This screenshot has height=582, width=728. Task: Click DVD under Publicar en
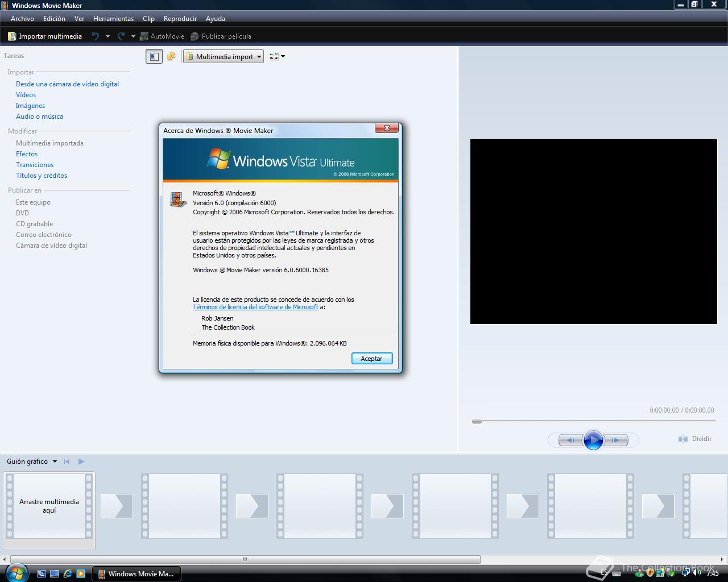(22, 213)
